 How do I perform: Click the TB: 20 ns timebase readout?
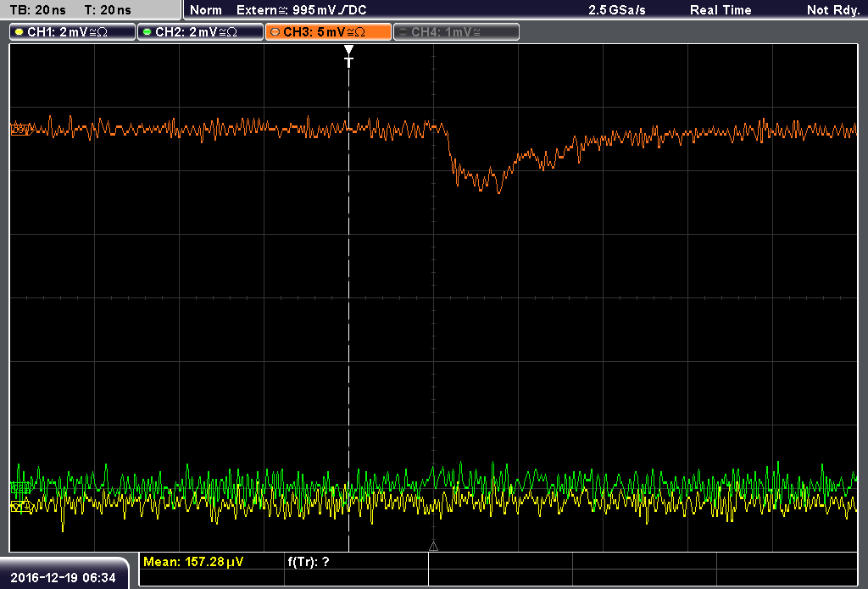tap(37, 10)
